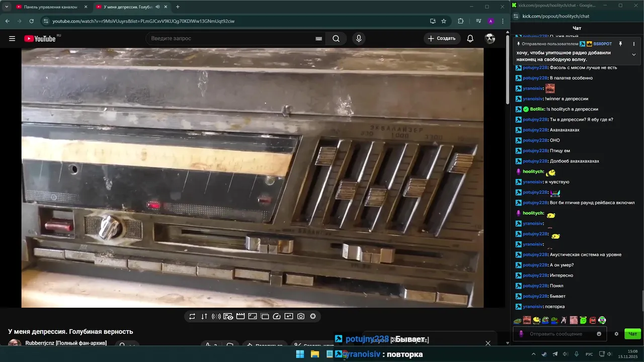The width and height of the screenshot is (644, 362).
Task: Open the site information icon in the address bar
Action: pos(46,21)
